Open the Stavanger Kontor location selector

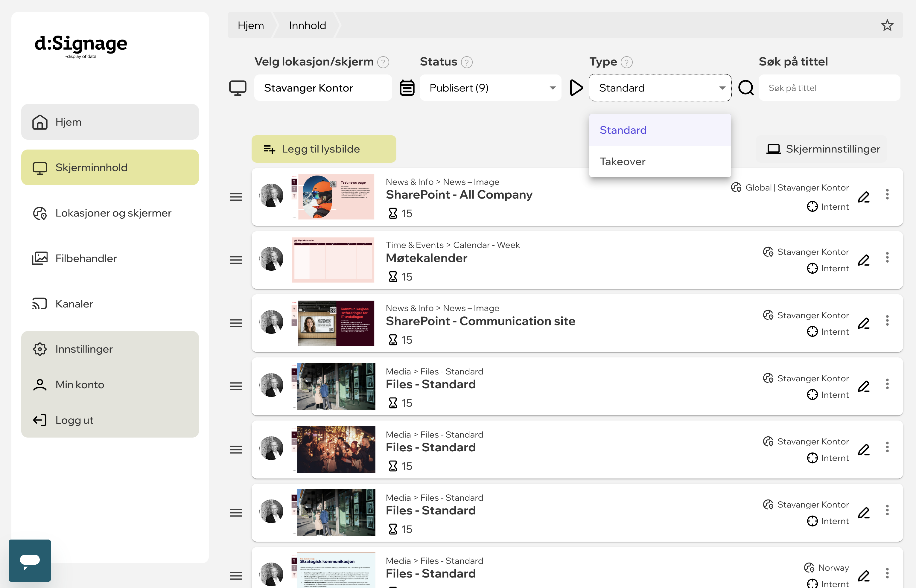tap(323, 88)
